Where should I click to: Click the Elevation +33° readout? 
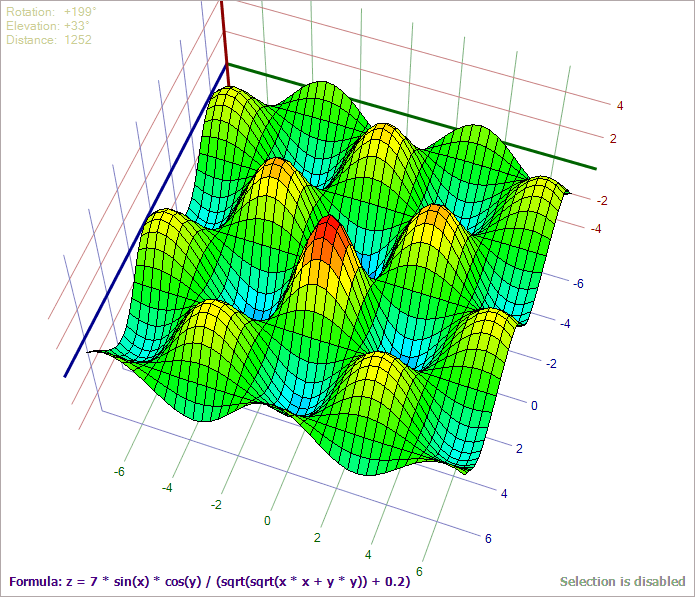coord(48,26)
